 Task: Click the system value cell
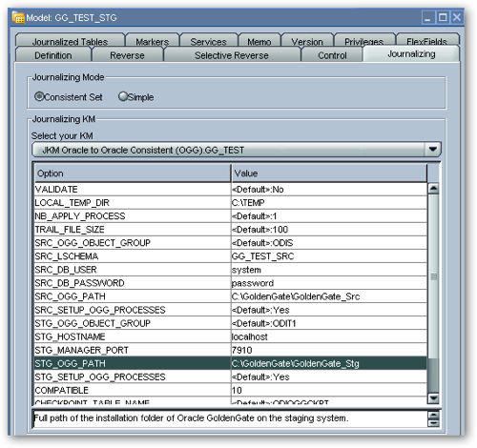(x=329, y=270)
